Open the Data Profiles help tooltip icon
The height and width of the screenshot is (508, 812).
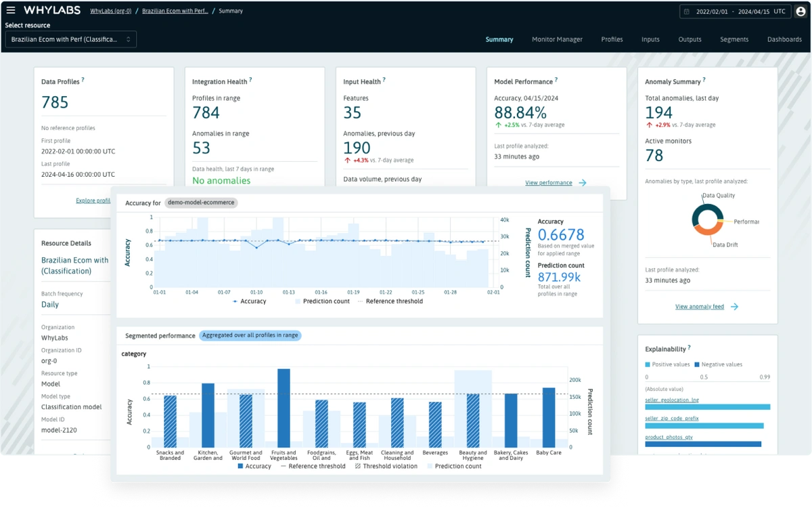[x=84, y=80]
